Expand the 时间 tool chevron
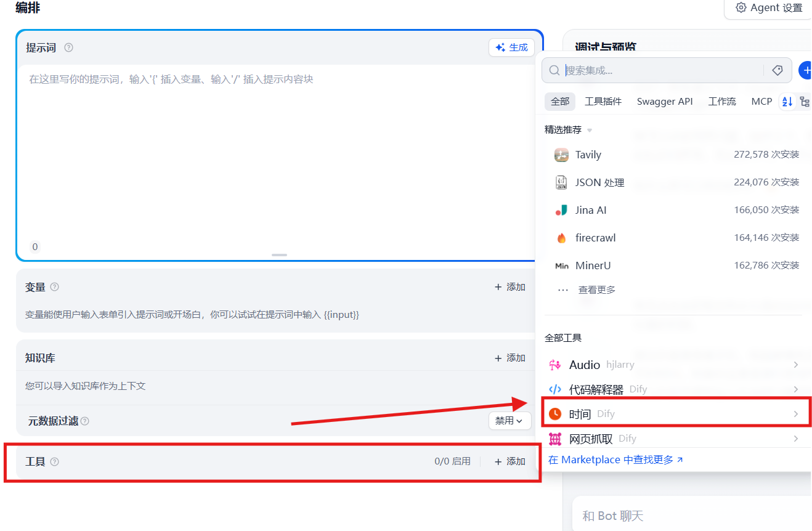Viewport: 812px width, 531px height. pos(796,414)
